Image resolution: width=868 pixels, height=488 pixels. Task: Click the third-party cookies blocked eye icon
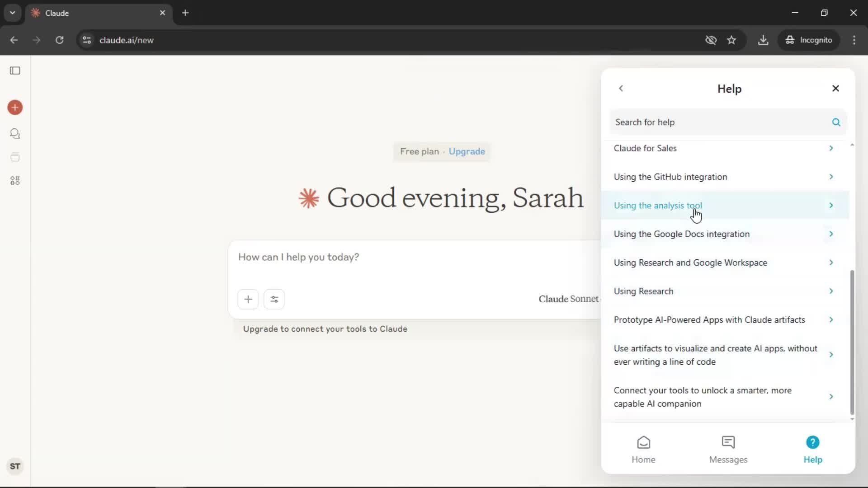click(x=711, y=40)
